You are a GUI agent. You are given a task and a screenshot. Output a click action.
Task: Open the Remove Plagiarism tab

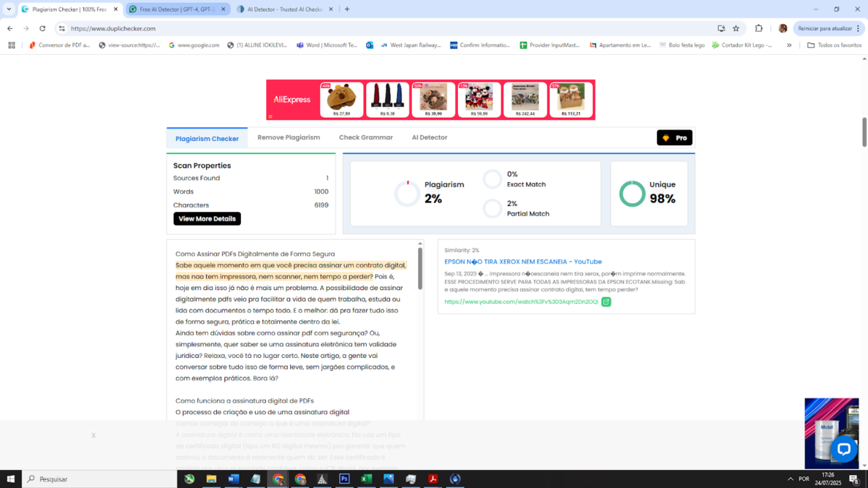click(x=289, y=137)
